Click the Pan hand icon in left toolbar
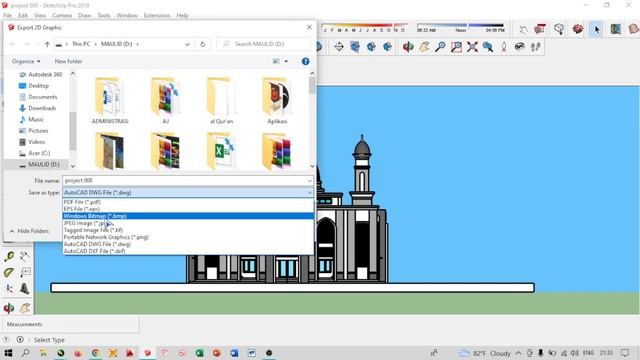 (24, 307)
